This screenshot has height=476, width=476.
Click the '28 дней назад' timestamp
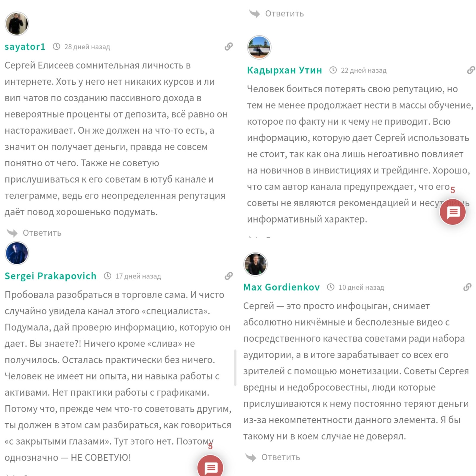[x=87, y=47]
